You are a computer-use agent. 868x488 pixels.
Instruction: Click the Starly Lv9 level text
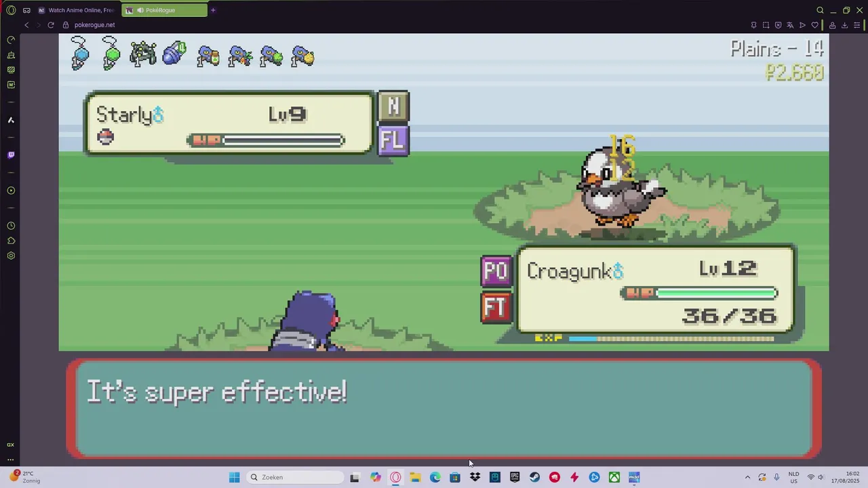coord(288,114)
